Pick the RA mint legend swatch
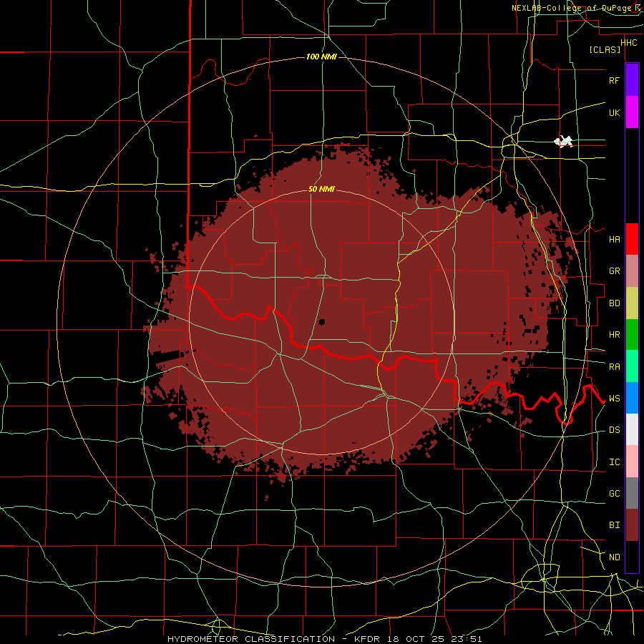The image size is (644, 644). point(632,366)
